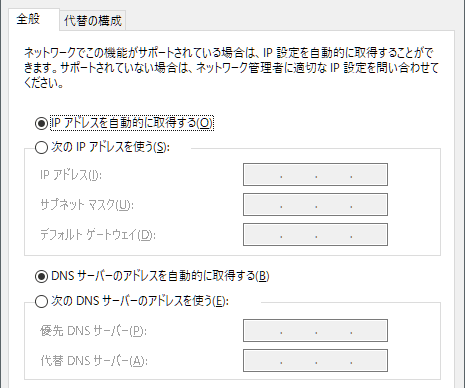
Task: Click the IP アドレス(I) label
Action: coord(71,175)
